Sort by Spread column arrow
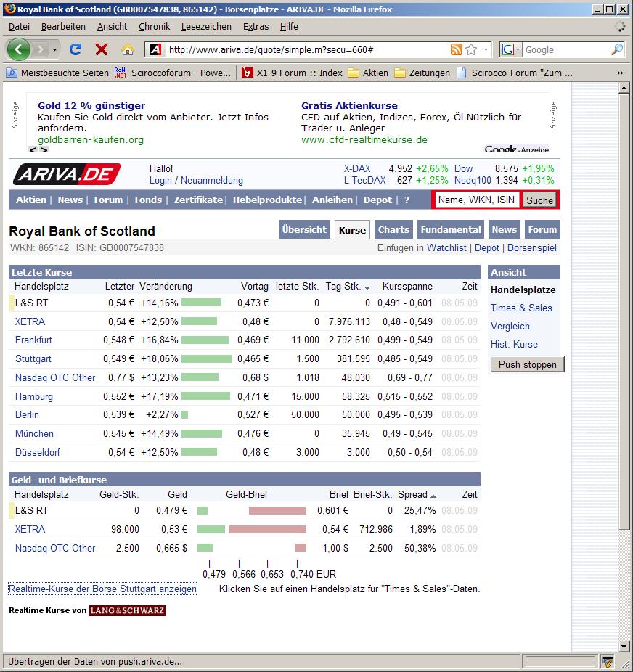 433,496
